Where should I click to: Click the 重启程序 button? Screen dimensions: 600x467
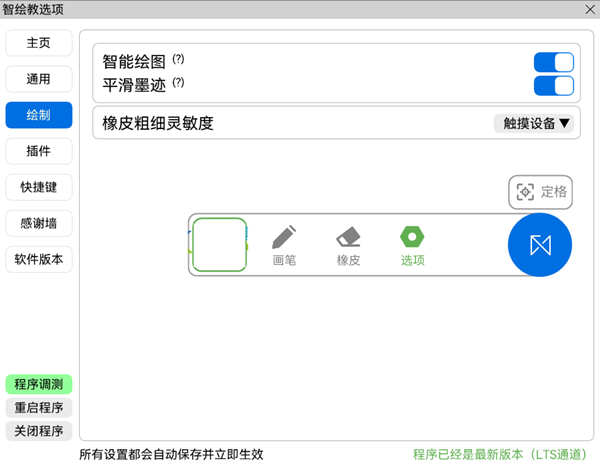(x=39, y=408)
